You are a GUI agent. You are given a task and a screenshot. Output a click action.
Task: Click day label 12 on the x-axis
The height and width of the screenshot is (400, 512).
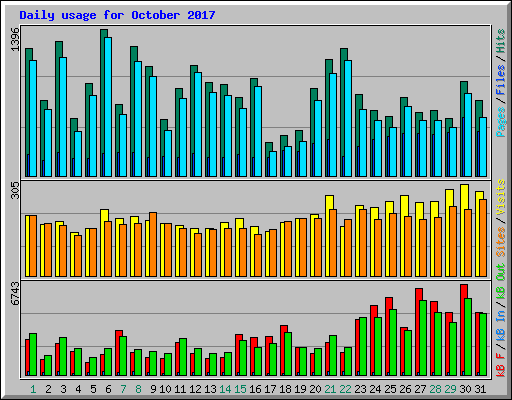pos(195,389)
